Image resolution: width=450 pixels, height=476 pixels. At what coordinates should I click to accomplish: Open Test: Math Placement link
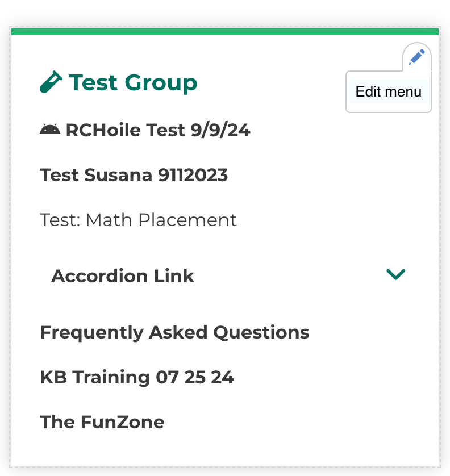point(139,220)
